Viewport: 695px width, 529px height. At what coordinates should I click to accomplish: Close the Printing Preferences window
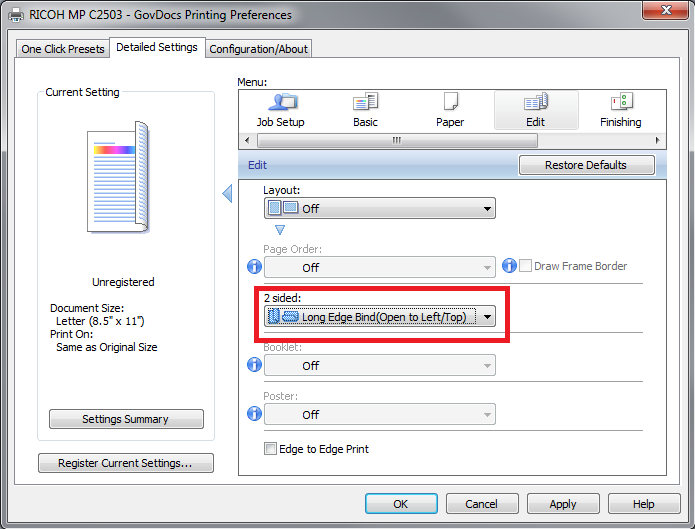666,10
